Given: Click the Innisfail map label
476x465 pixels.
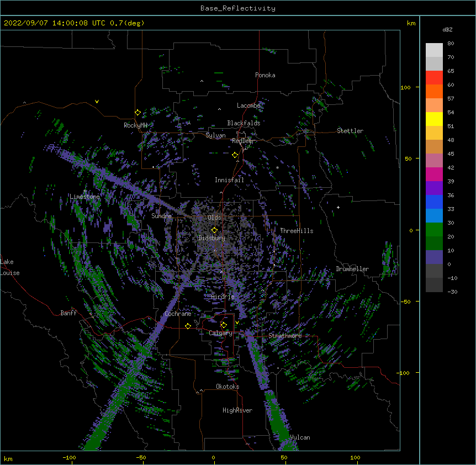Looking at the screenshot, I should 229,180.
